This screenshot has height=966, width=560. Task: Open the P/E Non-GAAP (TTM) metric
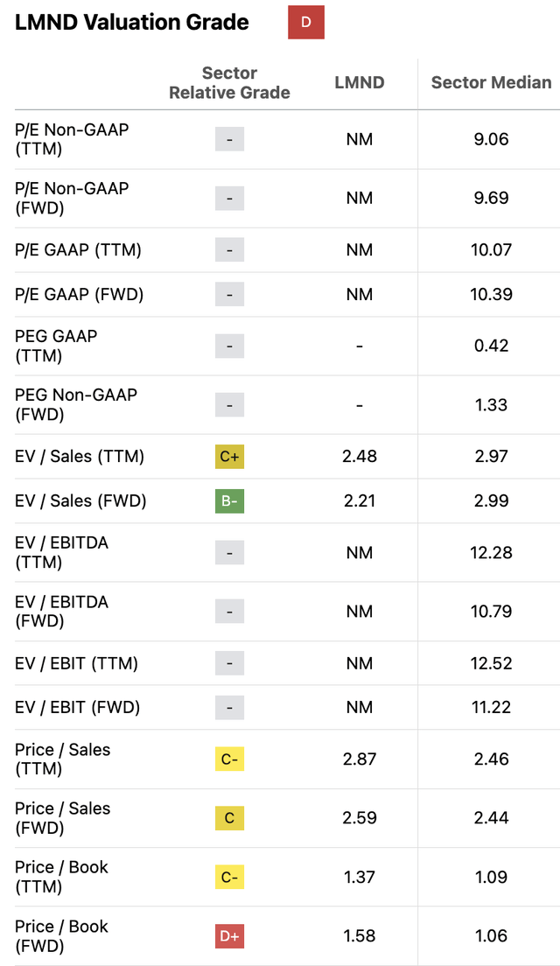point(72,139)
